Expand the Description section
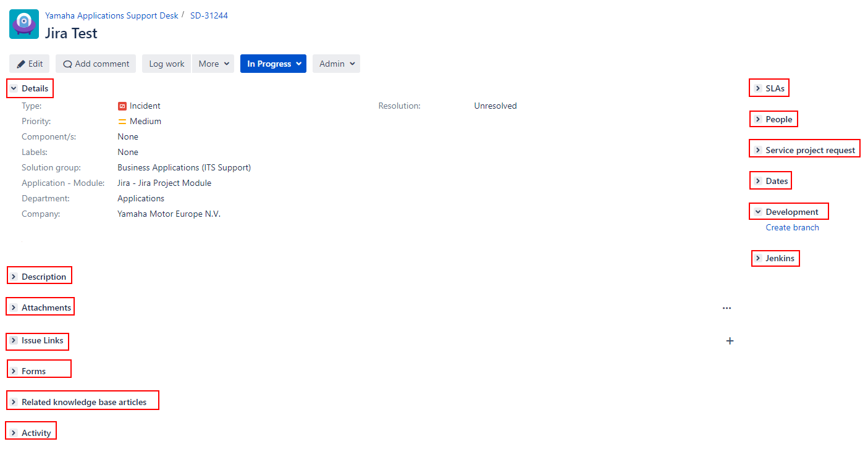Viewport: 868px width, 452px height. [x=14, y=277]
